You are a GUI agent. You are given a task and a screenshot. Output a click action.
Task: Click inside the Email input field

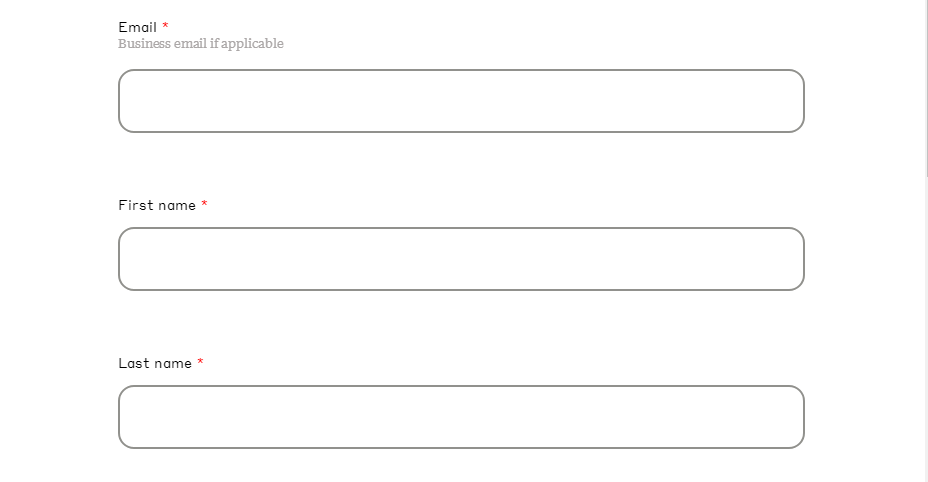tap(461, 101)
